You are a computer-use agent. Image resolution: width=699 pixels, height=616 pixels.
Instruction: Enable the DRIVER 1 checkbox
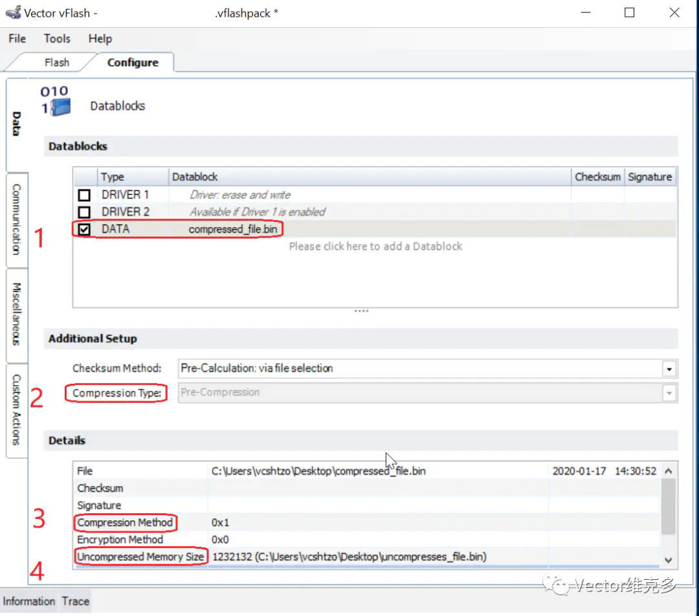click(x=84, y=195)
